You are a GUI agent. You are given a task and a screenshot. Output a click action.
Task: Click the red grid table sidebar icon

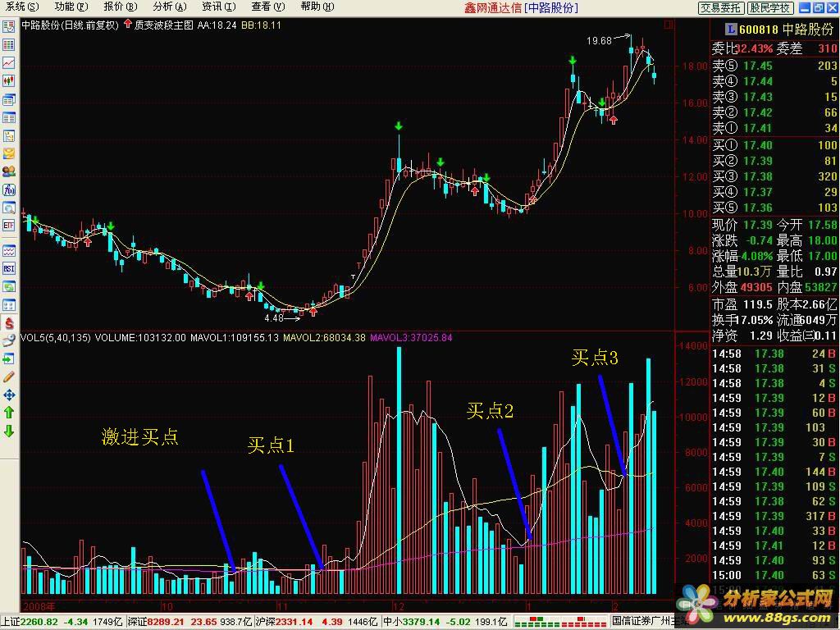pos(8,45)
